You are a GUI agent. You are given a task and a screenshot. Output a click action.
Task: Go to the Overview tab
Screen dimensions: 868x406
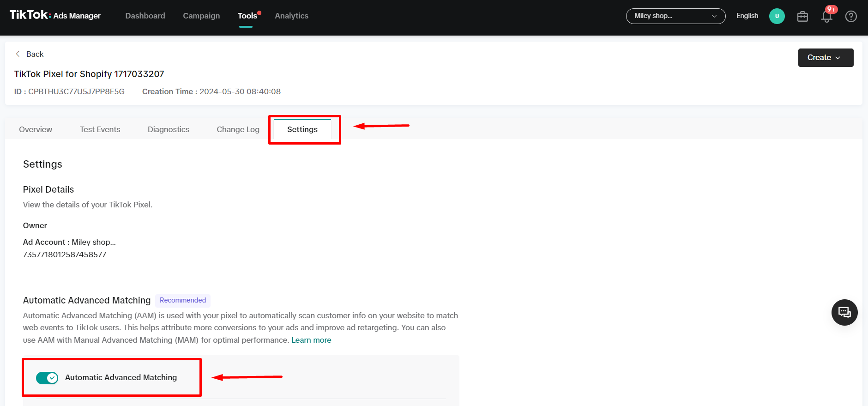coord(36,130)
